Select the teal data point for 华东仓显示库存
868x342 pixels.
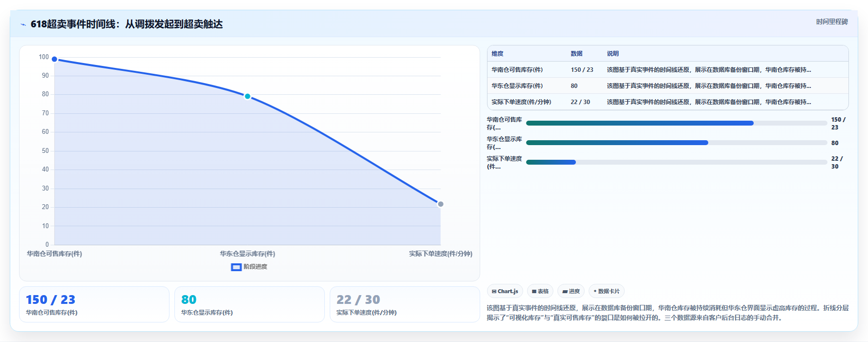coord(248,96)
